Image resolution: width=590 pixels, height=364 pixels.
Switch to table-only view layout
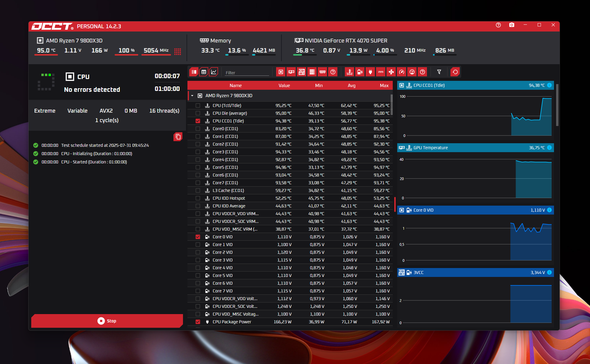pyautogui.click(x=204, y=72)
